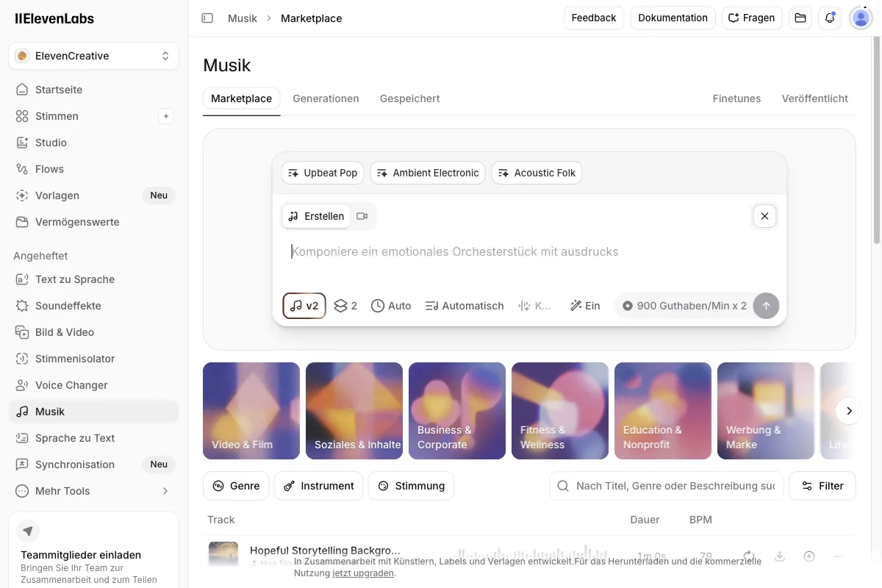Open Bild & Video tool
This screenshot has width=882, height=588.
(94, 332)
